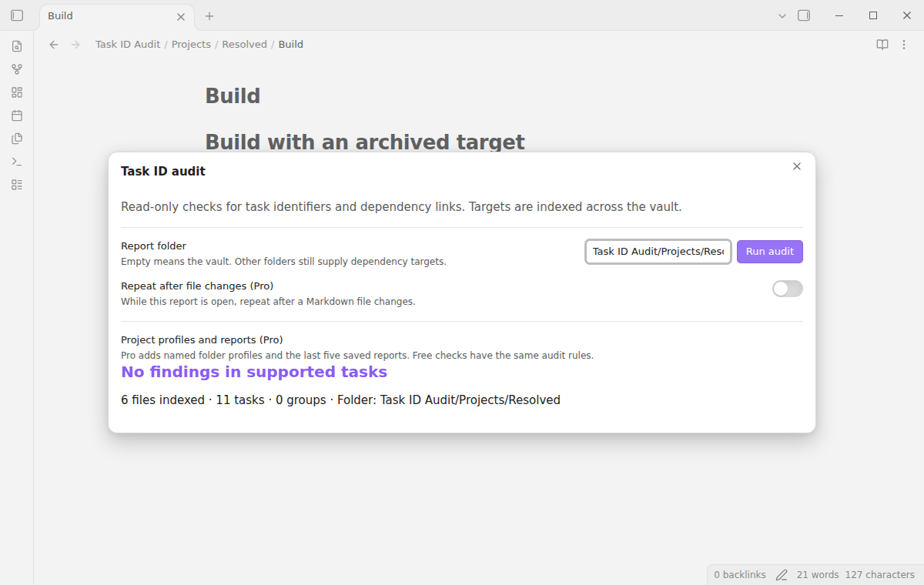Click 'Project profiles and reports (Pro)' label
The image size is (924, 585).
(x=202, y=339)
